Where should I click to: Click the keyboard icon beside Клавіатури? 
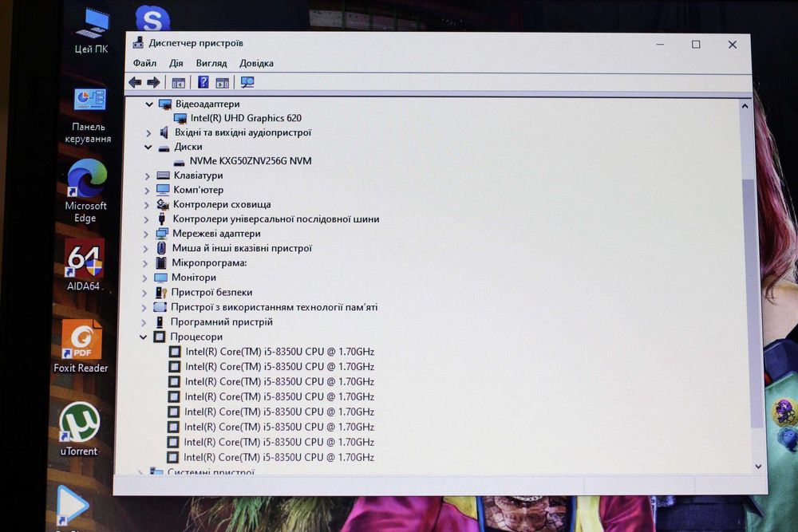[x=163, y=175]
